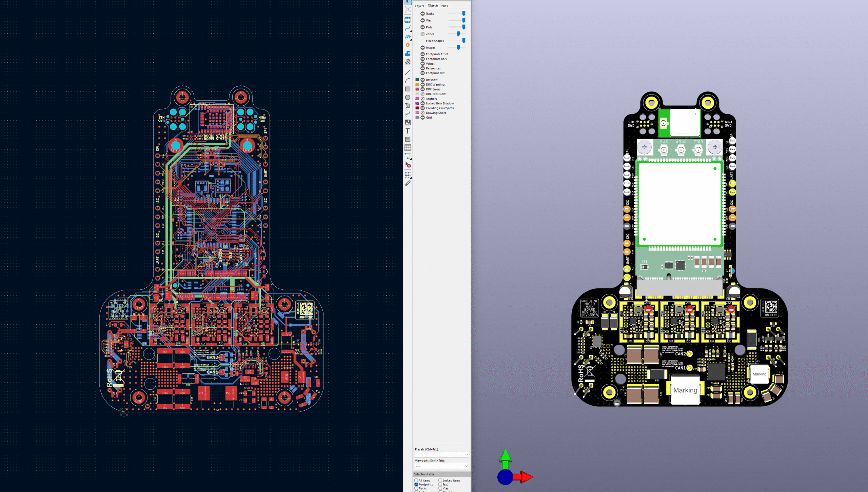
Task: Check the Vias selection filter
Action: click(440, 488)
